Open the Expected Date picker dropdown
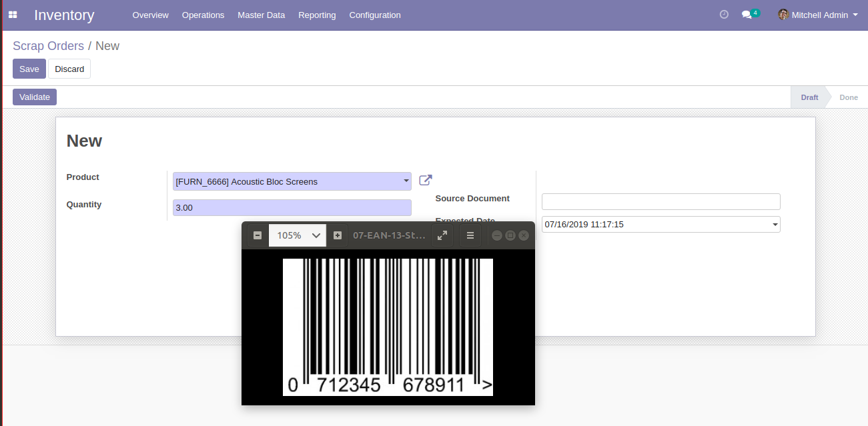Image resolution: width=868 pixels, height=426 pixels. 775,225
